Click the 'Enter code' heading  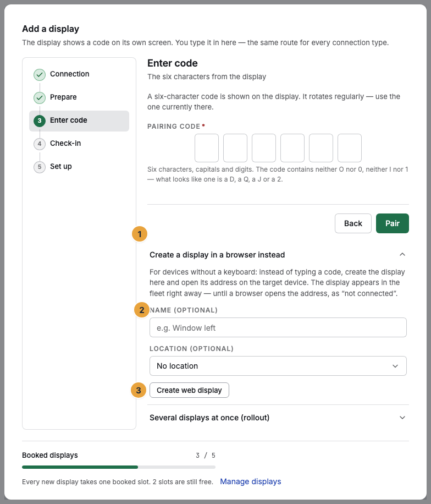(x=173, y=63)
